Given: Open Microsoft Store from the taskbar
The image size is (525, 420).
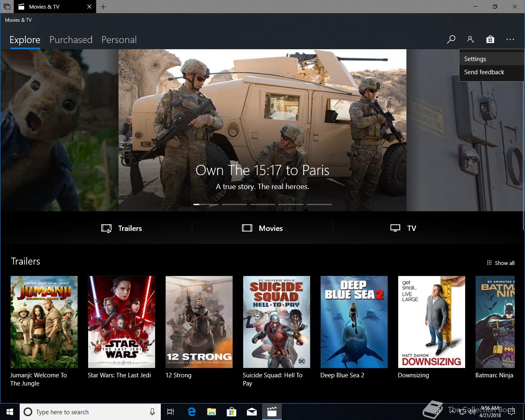Looking at the screenshot, I should coord(231,412).
